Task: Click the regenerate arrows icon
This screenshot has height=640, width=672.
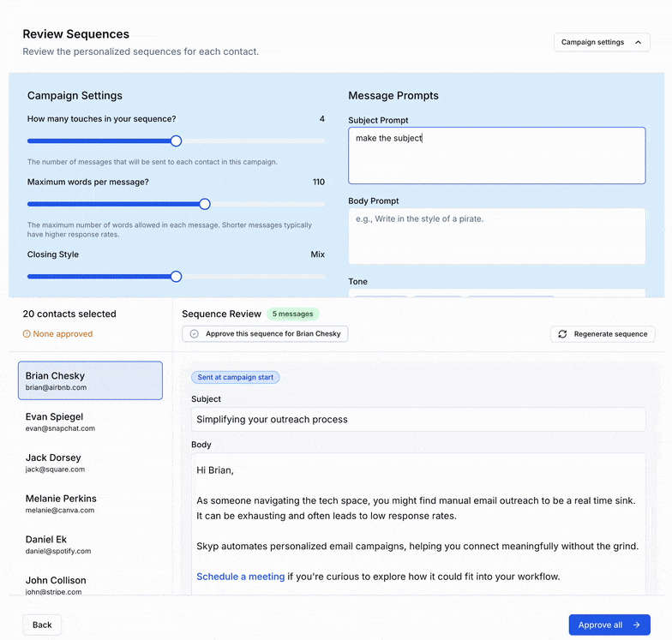Action: pyautogui.click(x=562, y=334)
